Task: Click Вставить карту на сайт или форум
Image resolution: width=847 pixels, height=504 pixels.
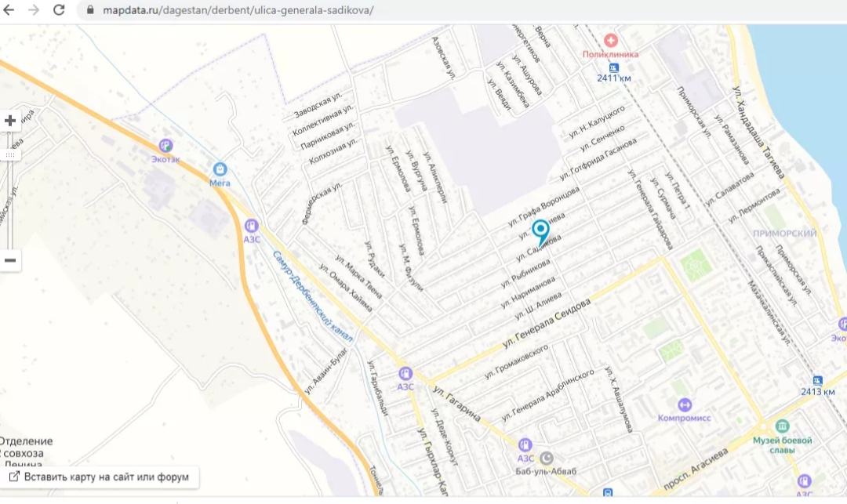Action: pos(100,477)
